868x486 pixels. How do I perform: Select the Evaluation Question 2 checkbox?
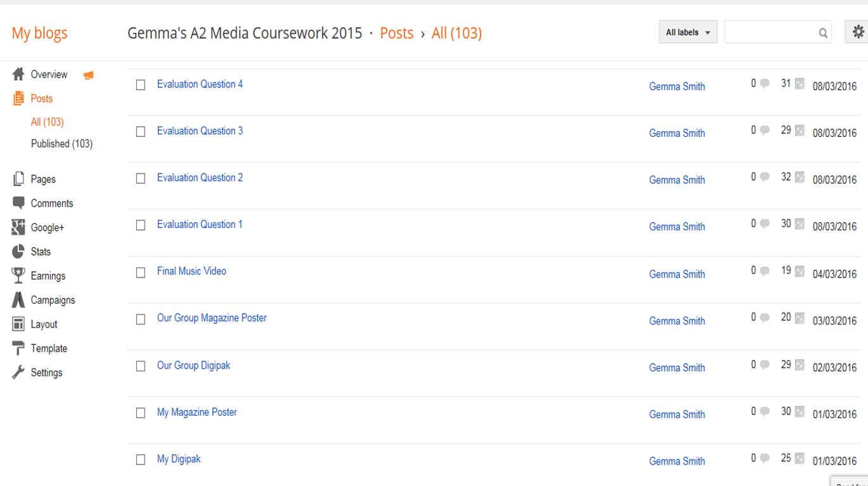(x=141, y=179)
